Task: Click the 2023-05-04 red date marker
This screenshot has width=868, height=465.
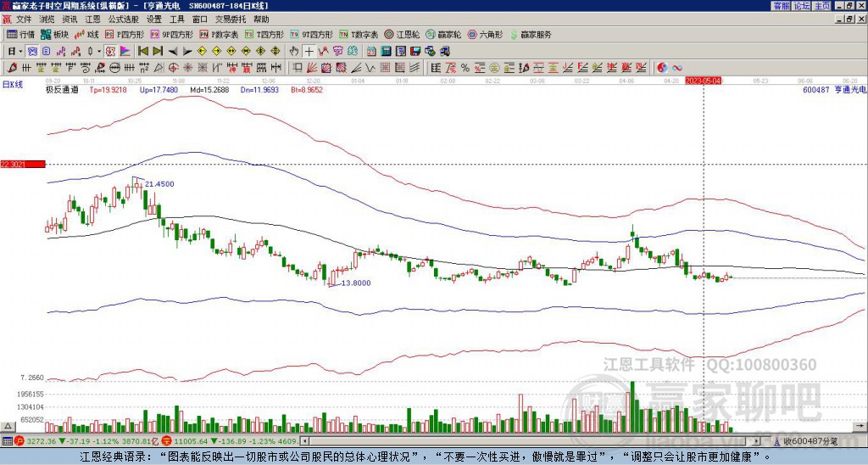Action: [704, 81]
